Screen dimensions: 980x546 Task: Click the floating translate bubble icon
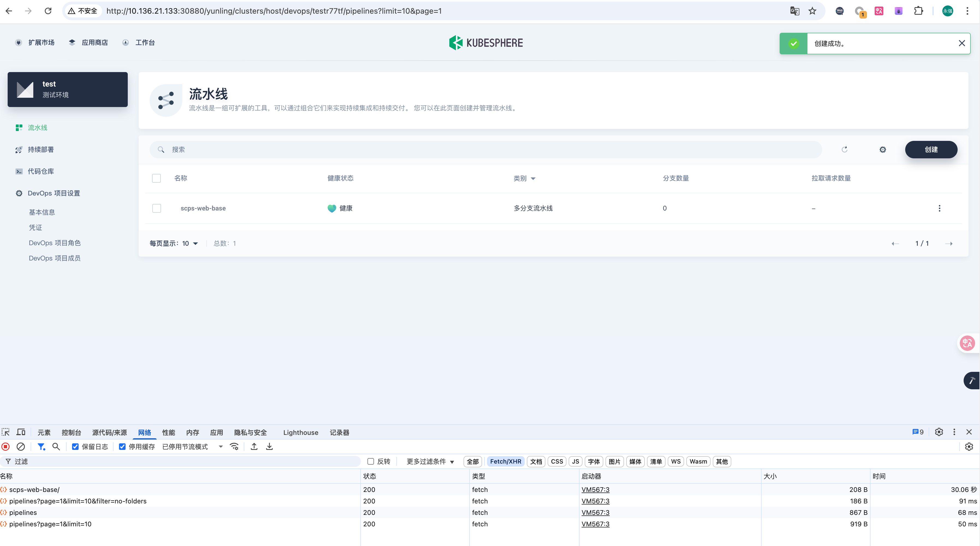click(967, 343)
